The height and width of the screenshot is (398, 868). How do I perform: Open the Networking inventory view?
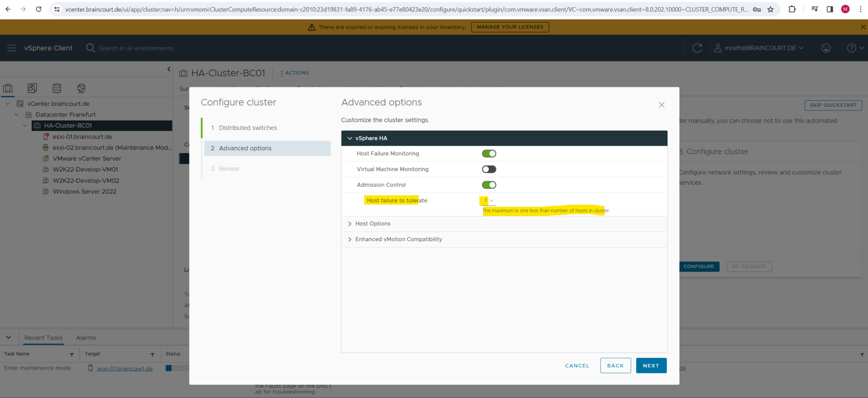(81, 88)
